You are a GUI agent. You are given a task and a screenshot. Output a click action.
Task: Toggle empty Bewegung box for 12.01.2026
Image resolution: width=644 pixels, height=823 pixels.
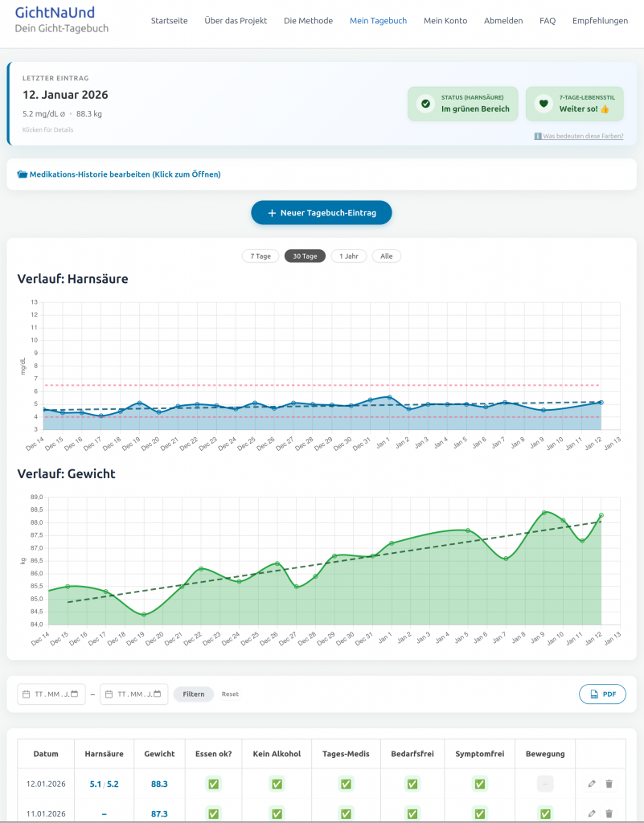click(545, 784)
